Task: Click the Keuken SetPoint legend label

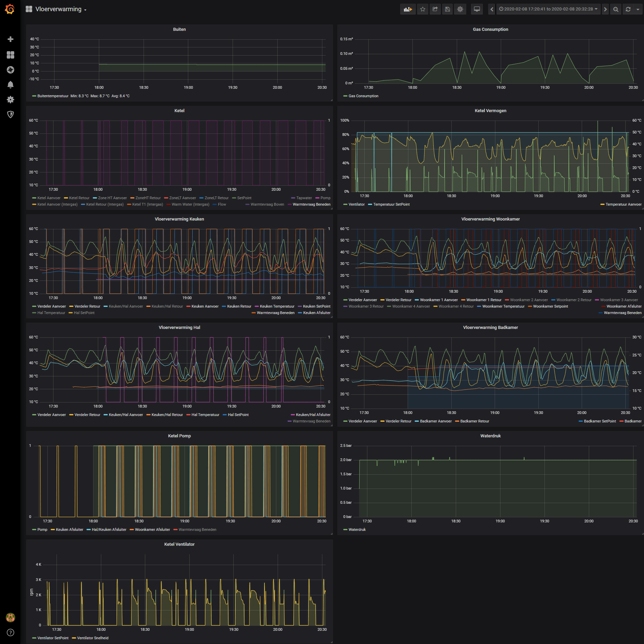Action: pos(317,307)
